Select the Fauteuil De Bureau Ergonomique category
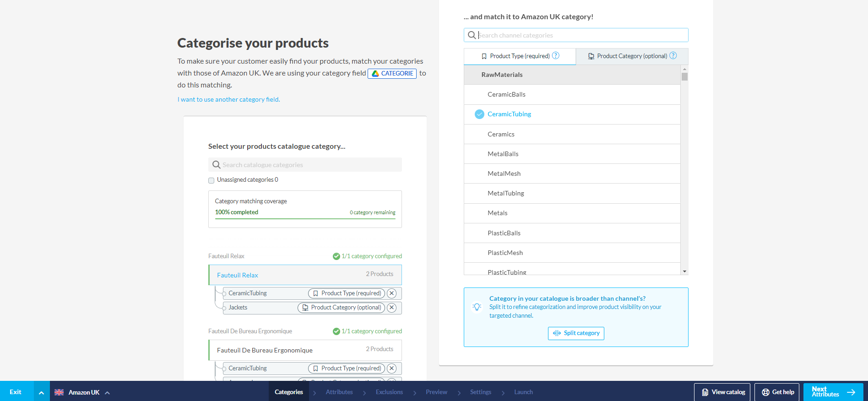Viewport: 868px width, 401px height. tap(265, 350)
